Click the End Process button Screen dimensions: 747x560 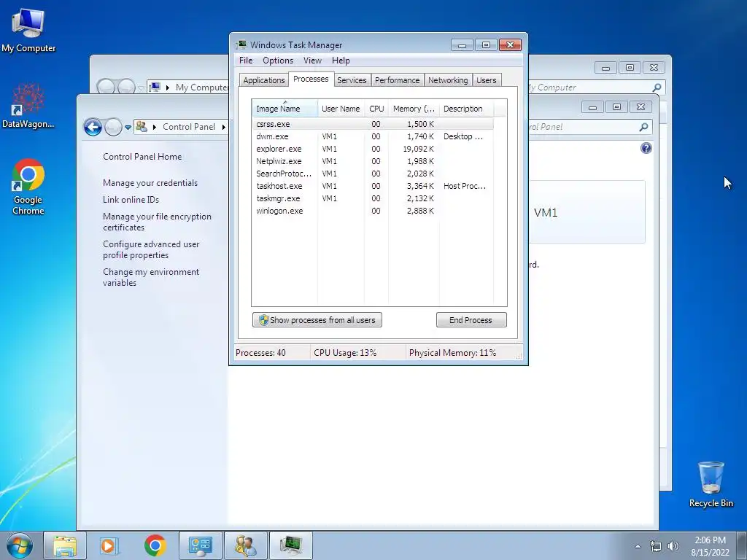[471, 320]
